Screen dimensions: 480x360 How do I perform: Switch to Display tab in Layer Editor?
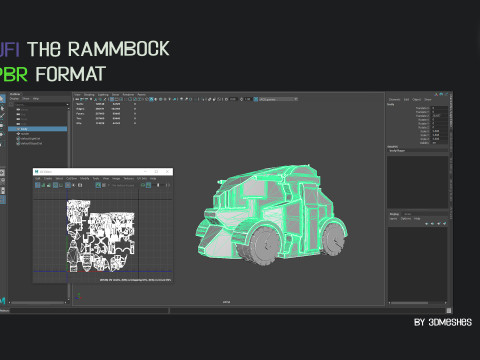[x=395, y=214]
